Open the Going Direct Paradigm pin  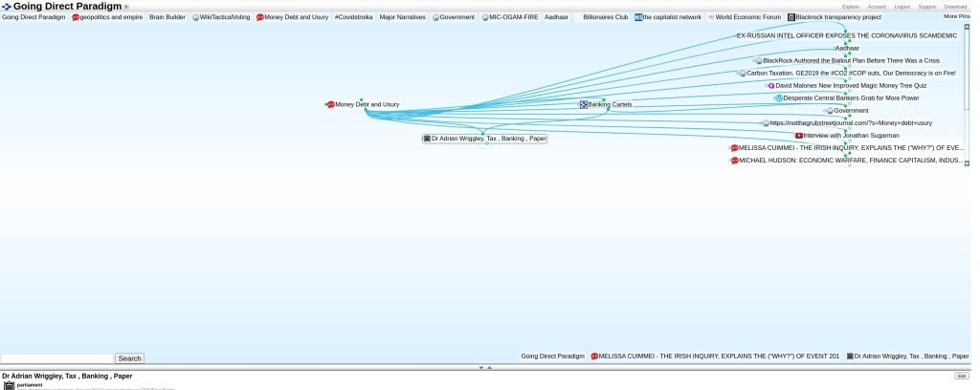[x=33, y=17]
